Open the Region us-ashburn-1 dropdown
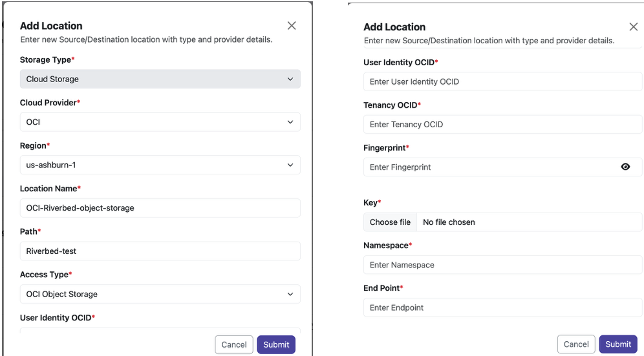 (x=160, y=165)
